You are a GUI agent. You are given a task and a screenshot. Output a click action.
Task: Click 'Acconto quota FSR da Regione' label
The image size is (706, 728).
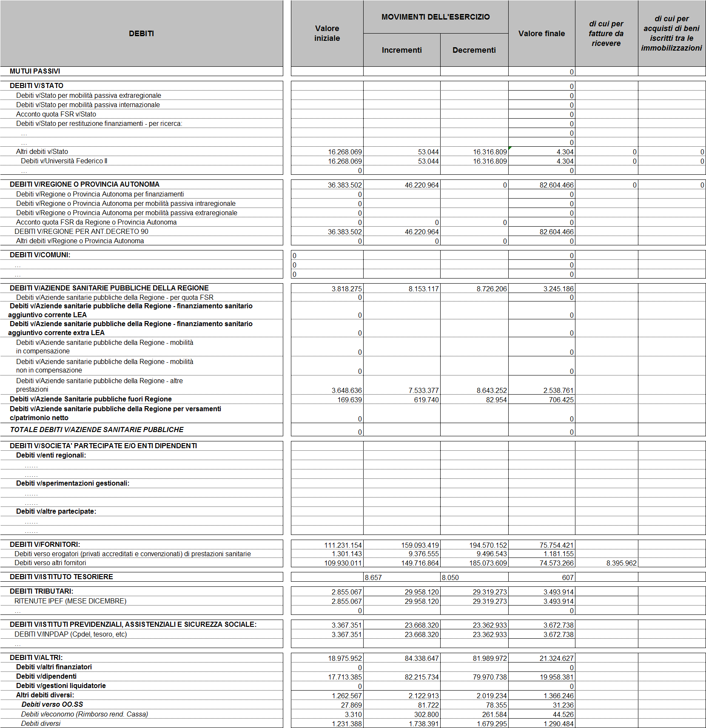pyautogui.click(x=97, y=222)
